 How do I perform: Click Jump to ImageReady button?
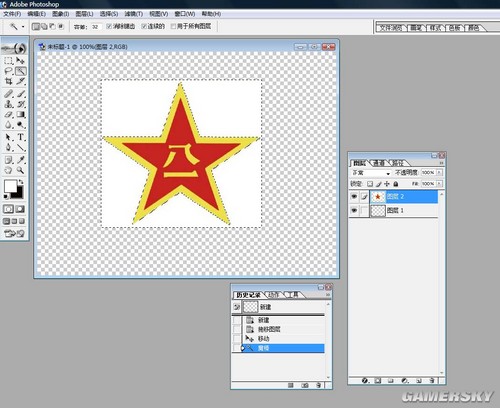pos(14,233)
